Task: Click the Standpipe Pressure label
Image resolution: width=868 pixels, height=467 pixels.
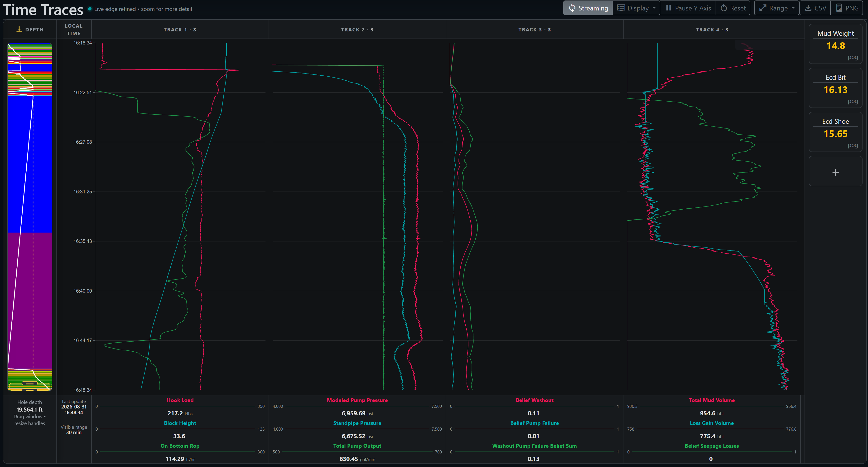Action: tap(357, 423)
